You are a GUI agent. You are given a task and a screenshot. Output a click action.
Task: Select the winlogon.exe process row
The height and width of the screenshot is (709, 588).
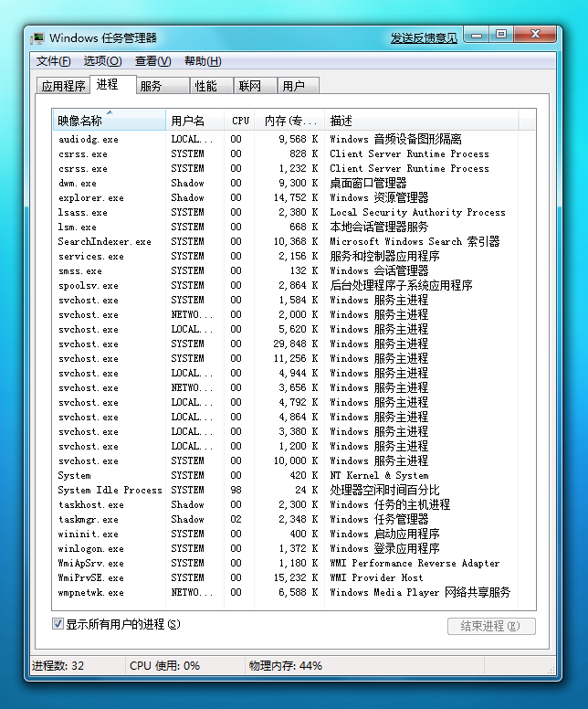pyautogui.click(x=294, y=548)
